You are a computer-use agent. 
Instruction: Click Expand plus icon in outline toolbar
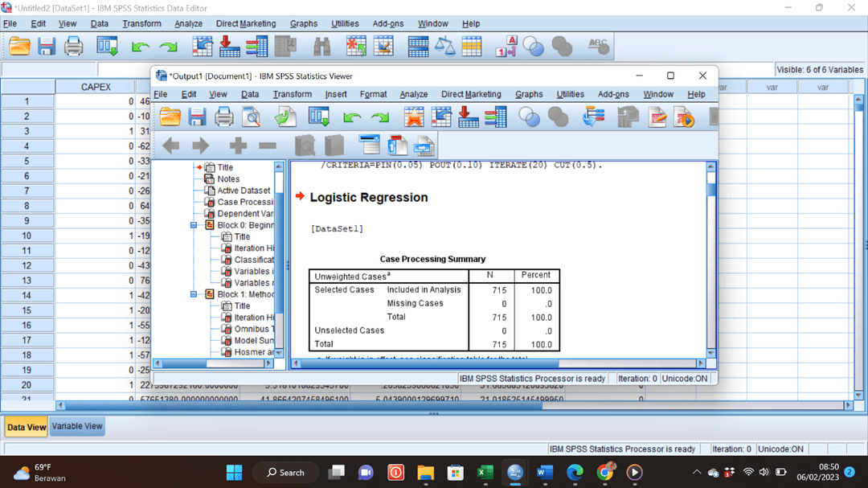click(x=238, y=146)
